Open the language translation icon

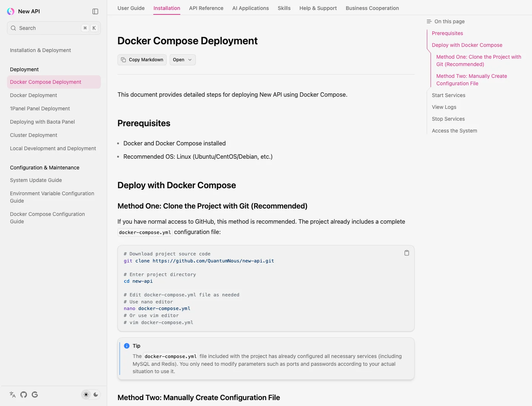[x=13, y=395]
